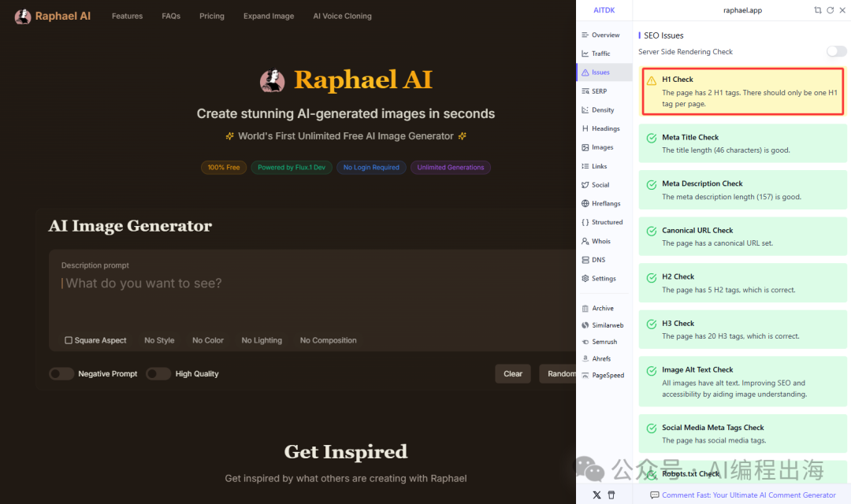Open PageSpeed from the AITDK sidebar
This screenshot has height=504, width=851.
coord(603,376)
